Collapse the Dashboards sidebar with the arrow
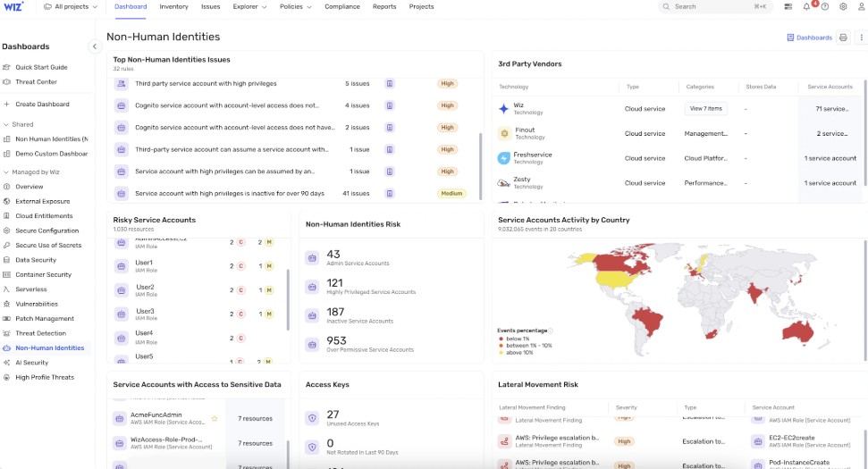 (95, 46)
